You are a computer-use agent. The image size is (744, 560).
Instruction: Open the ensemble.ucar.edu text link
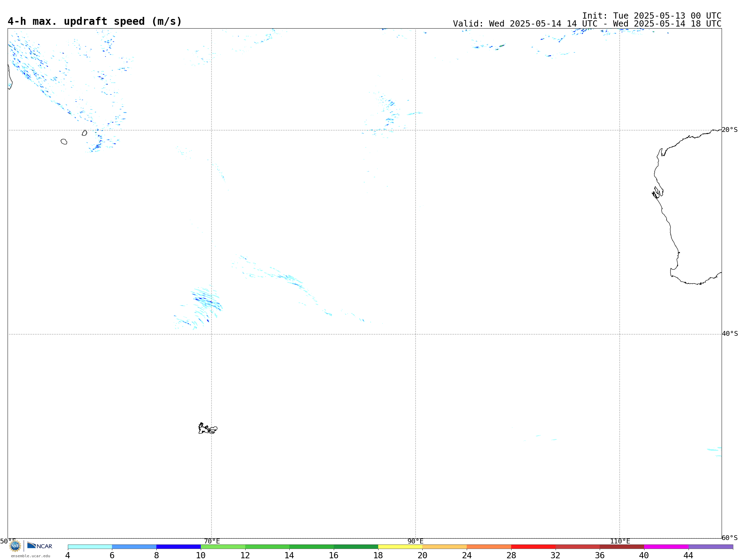click(31, 556)
